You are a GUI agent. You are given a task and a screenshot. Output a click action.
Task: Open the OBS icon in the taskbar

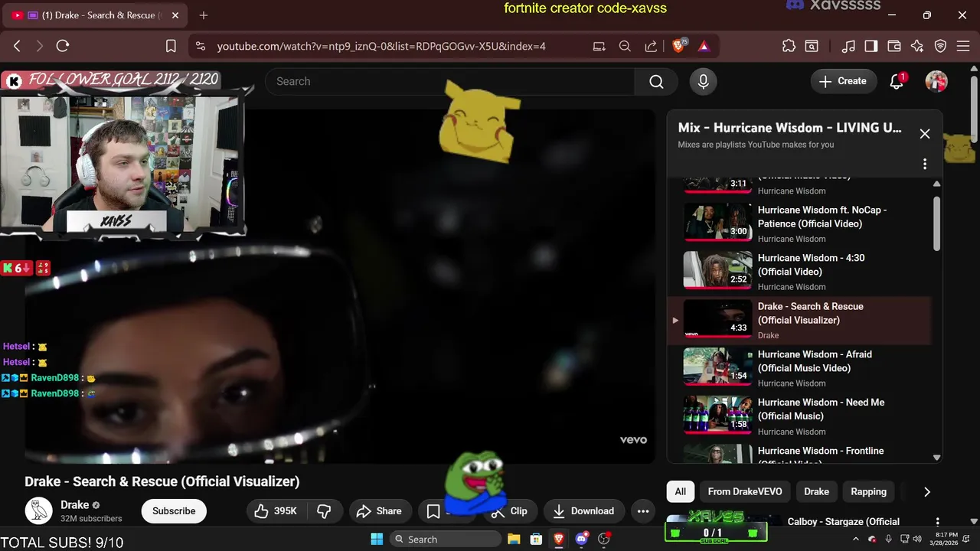pos(604,539)
